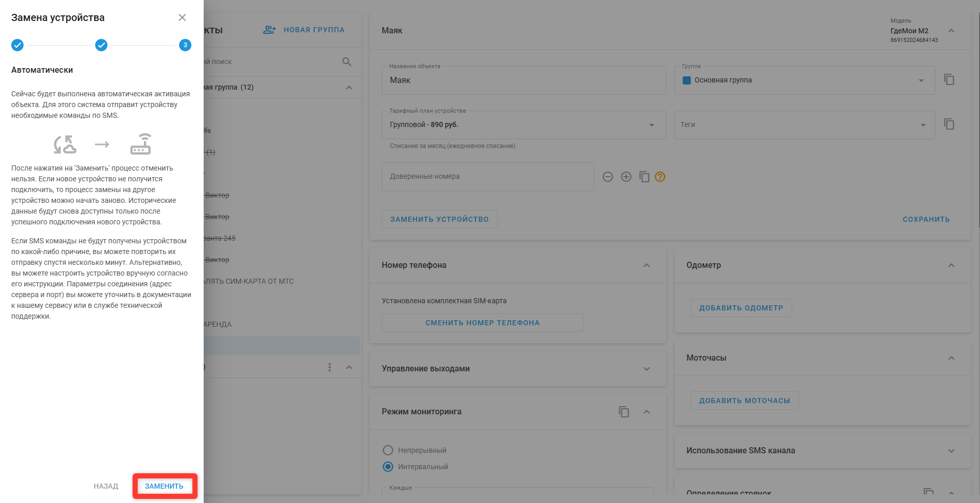980x503 pixels.
Task: Focus the Доверенные номера field
Action: pyautogui.click(x=488, y=177)
